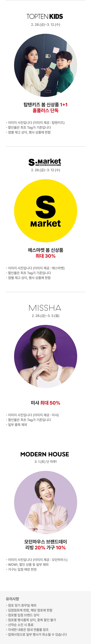Open the Modern House model circular photo
Viewport: 91px width, 644px height.
[45, 502]
